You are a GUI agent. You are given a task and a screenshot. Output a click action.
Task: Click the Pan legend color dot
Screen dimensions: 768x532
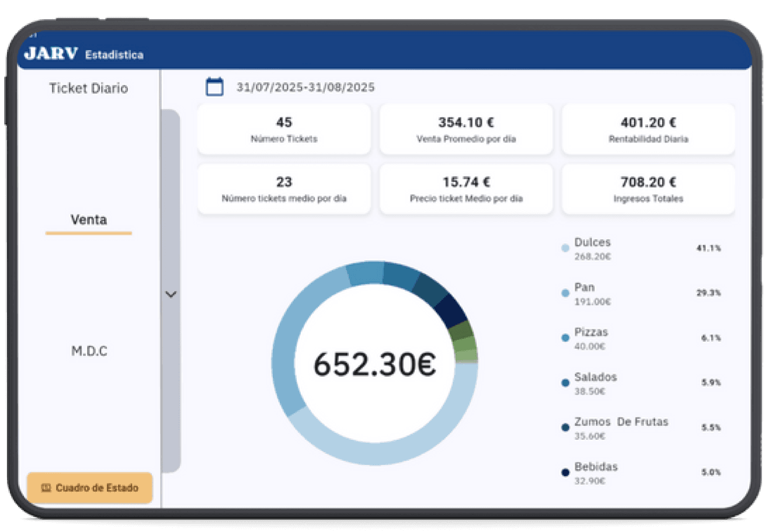565,293
